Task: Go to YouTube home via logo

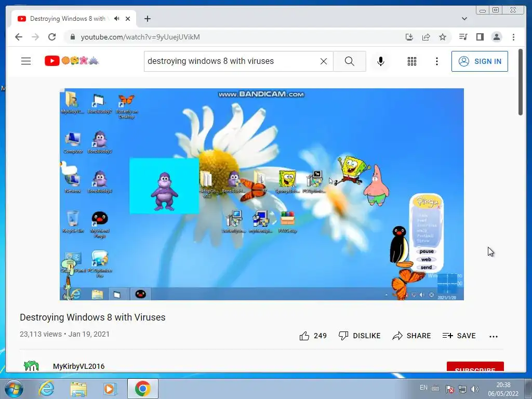Action: click(72, 61)
